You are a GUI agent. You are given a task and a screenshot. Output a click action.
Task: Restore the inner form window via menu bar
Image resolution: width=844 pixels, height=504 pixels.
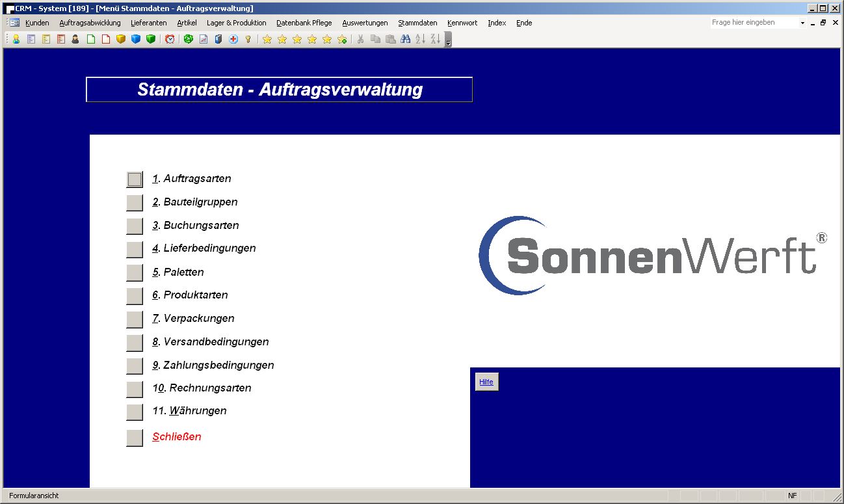click(823, 23)
